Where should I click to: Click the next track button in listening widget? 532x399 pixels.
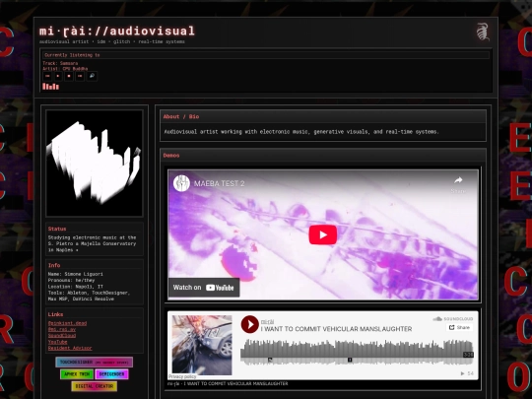coord(80,76)
